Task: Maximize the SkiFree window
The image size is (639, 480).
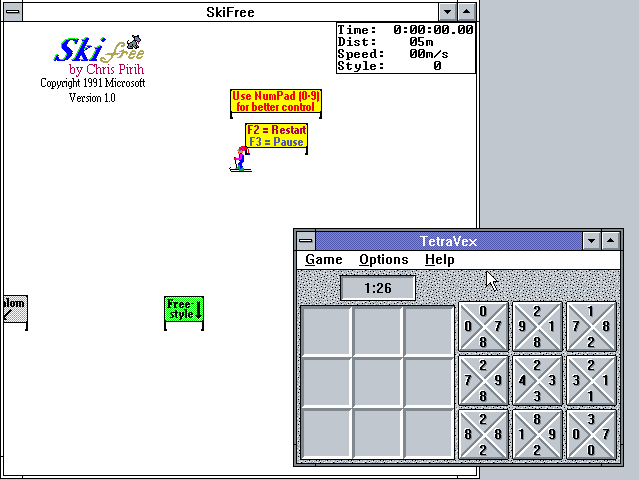Action: 466,12
